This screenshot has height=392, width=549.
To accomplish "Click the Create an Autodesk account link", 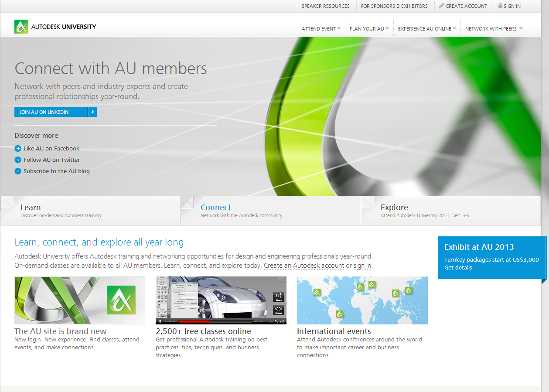I will coord(304,266).
